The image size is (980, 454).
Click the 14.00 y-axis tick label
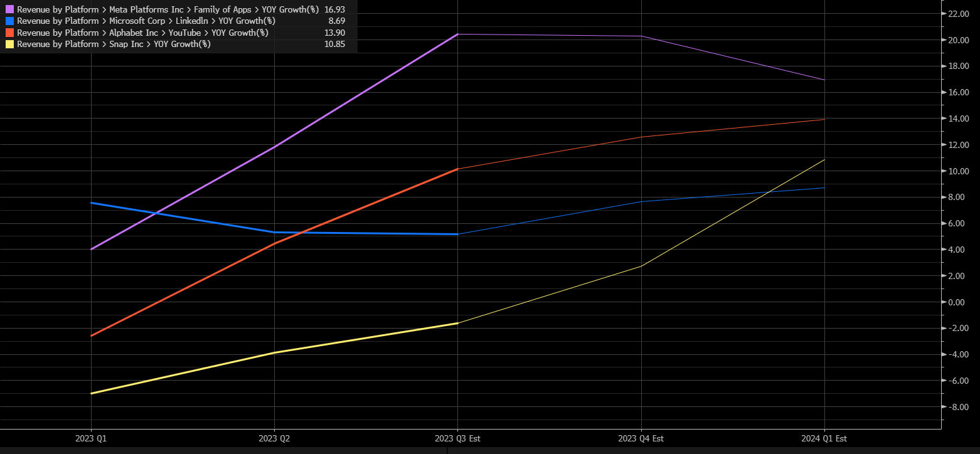[958, 119]
